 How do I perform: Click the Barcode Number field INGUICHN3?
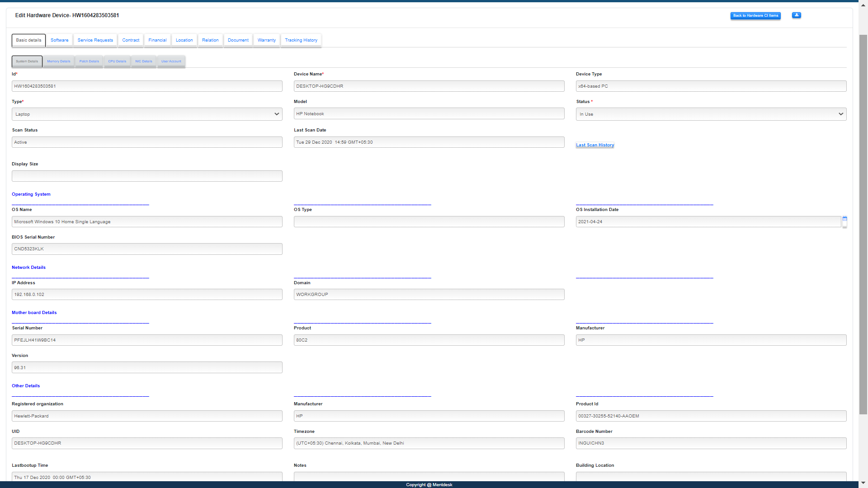711,443
